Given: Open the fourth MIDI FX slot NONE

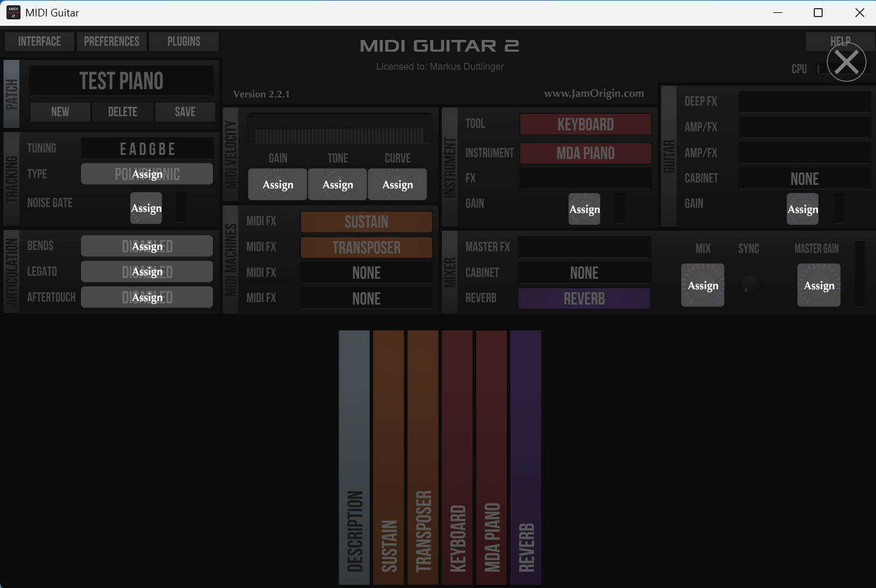Looking at the screenshot, I should tap(367, 299).
